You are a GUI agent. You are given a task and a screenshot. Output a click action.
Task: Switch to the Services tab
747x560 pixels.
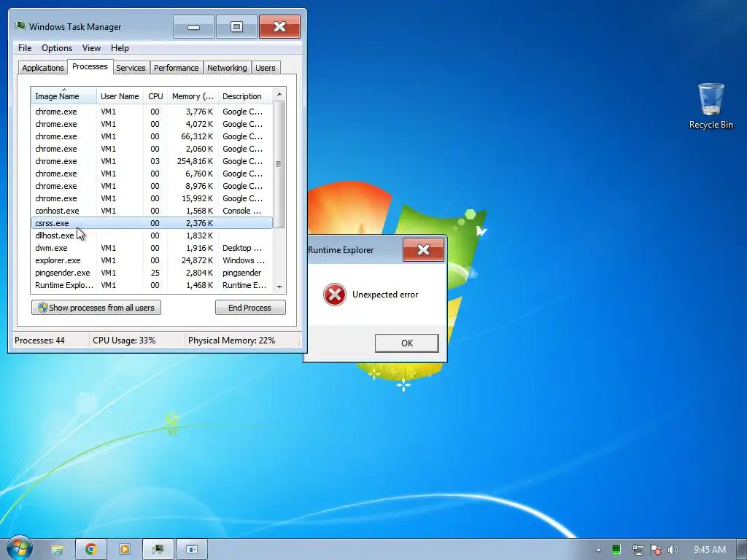click(131, 68)
